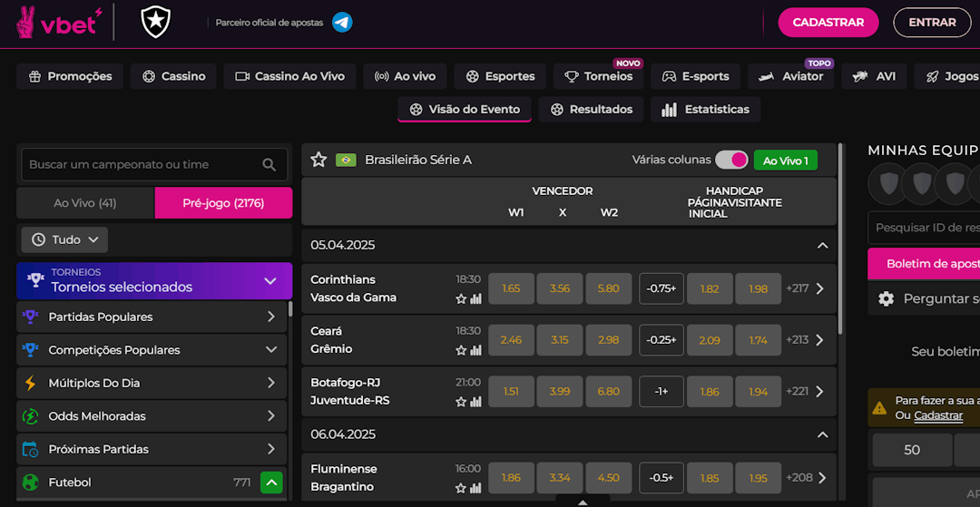Click the search magnifier icon
This screenshot has height=507, width=980.
click(269, 165)
